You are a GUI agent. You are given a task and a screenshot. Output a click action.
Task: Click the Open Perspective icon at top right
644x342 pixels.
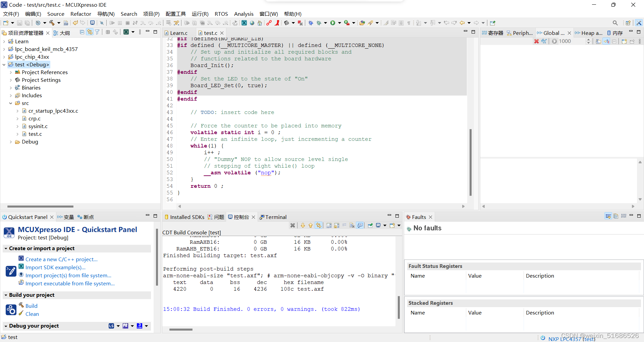pos(628,23)
